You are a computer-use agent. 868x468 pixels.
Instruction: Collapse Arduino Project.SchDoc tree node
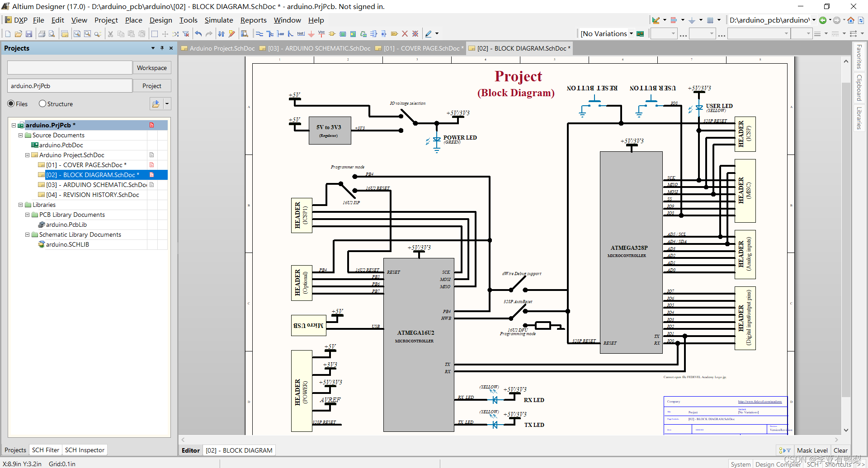click(x=27, y=155)
